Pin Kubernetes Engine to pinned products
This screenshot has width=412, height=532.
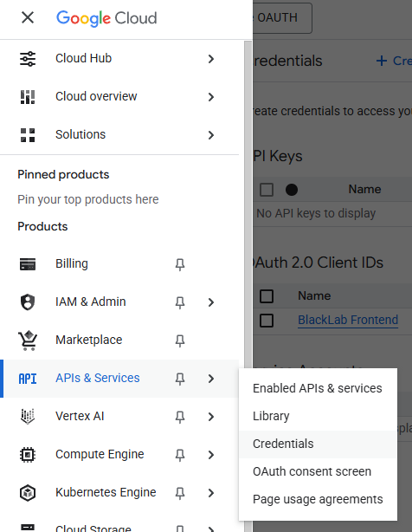click(180, 493)
